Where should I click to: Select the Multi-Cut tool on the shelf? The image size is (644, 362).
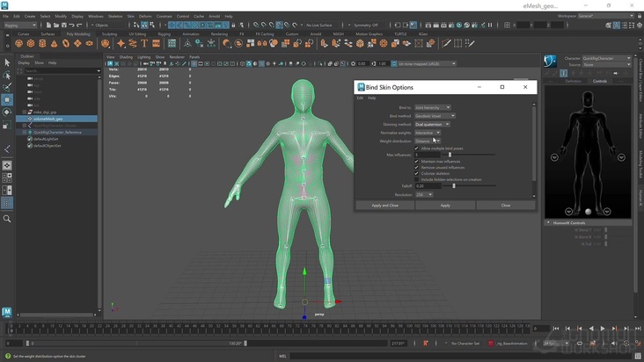click(446, 43)
